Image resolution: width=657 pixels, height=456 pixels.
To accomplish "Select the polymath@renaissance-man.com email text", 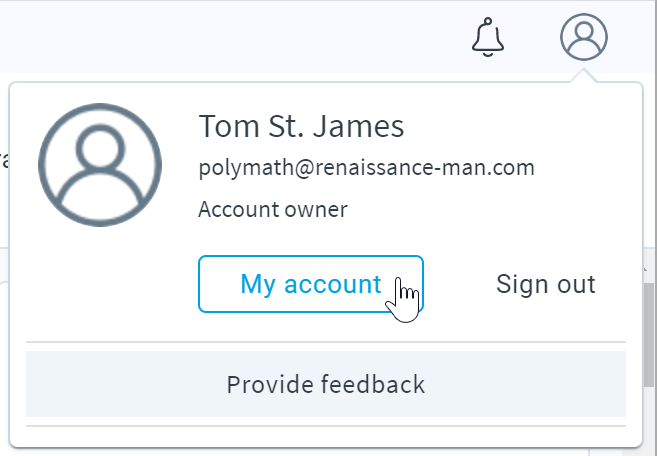I will (367, 168).
